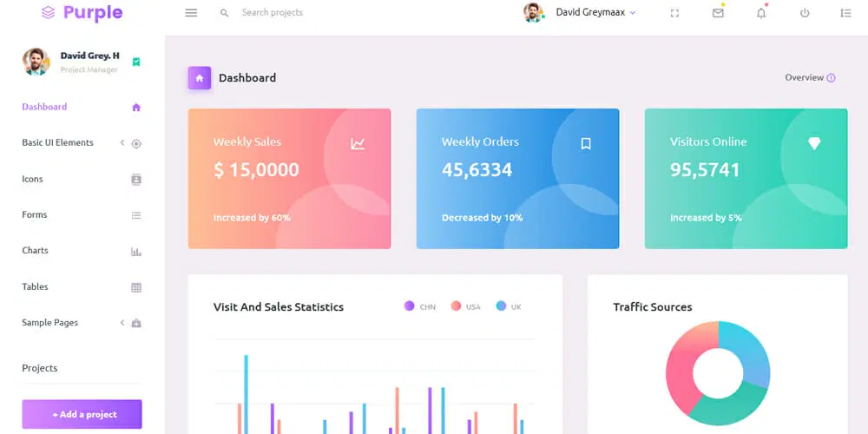Click the $ 15,0000 sales value
Screen dimensions: 868x434
tap(256, 169)
